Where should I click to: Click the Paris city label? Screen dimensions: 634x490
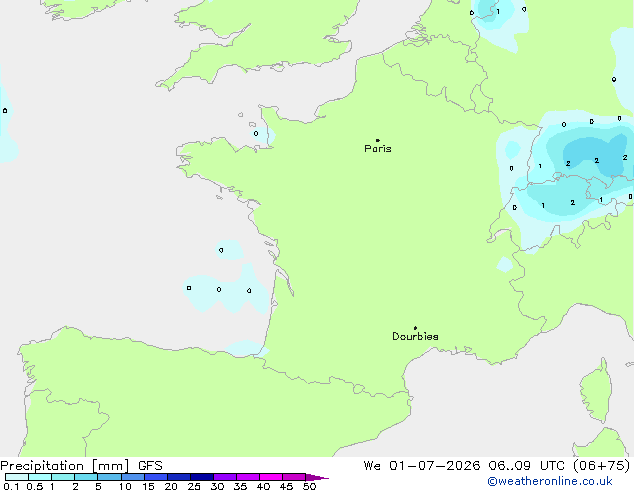378,149
